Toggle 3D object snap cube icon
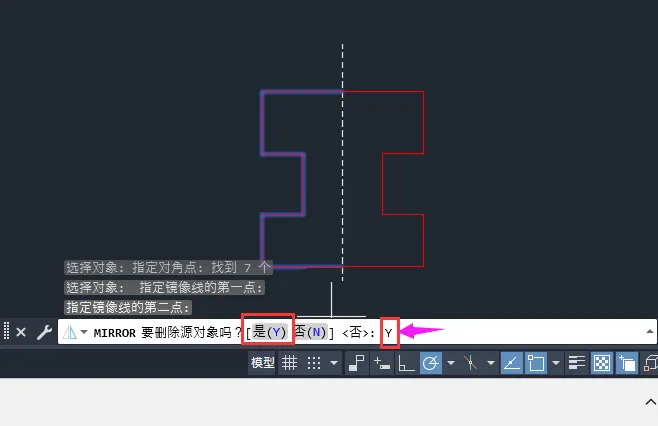Screen dimensions: 658x426 (x=650, y=363)
